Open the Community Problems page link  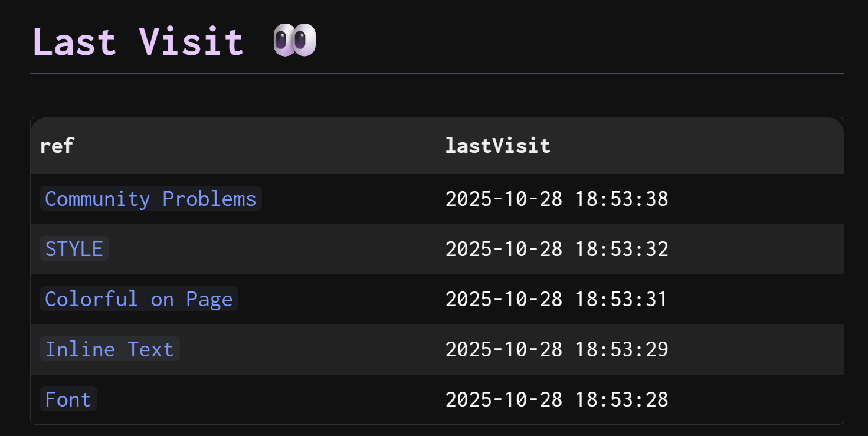(150, 199)
